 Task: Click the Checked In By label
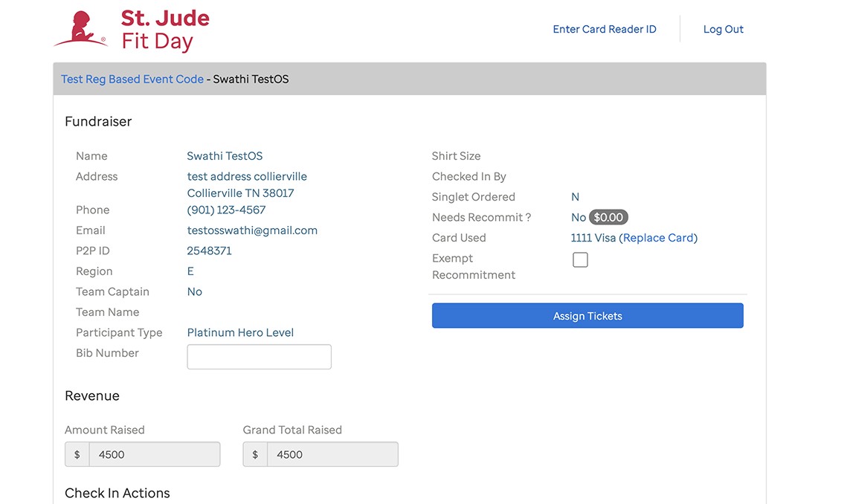tap(469, 177)
